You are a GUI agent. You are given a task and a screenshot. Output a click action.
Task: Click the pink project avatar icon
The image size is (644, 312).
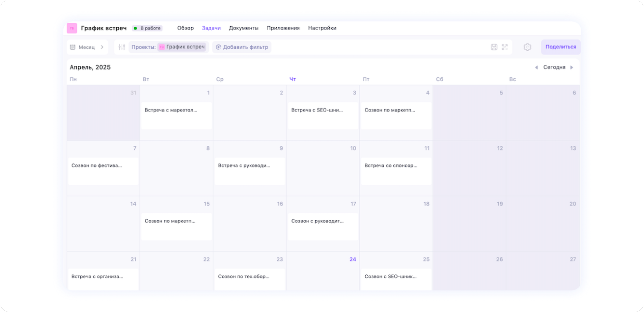tap(72, 28)
